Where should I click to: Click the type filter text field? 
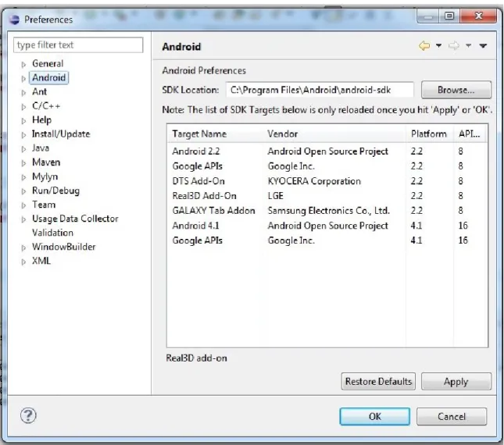(78, 45)
